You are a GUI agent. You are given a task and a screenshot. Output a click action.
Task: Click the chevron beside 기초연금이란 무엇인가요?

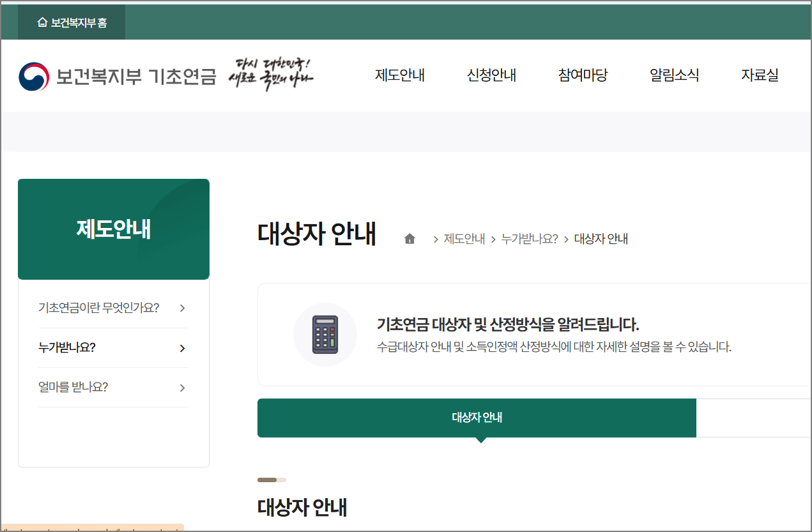(182, 307)
